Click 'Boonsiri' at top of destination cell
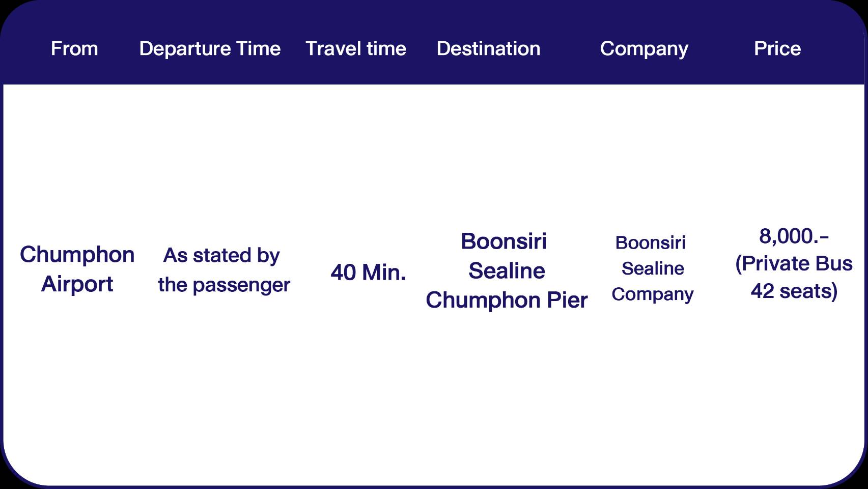This screenshot has height=489, width=868. [x=503, y=241]
